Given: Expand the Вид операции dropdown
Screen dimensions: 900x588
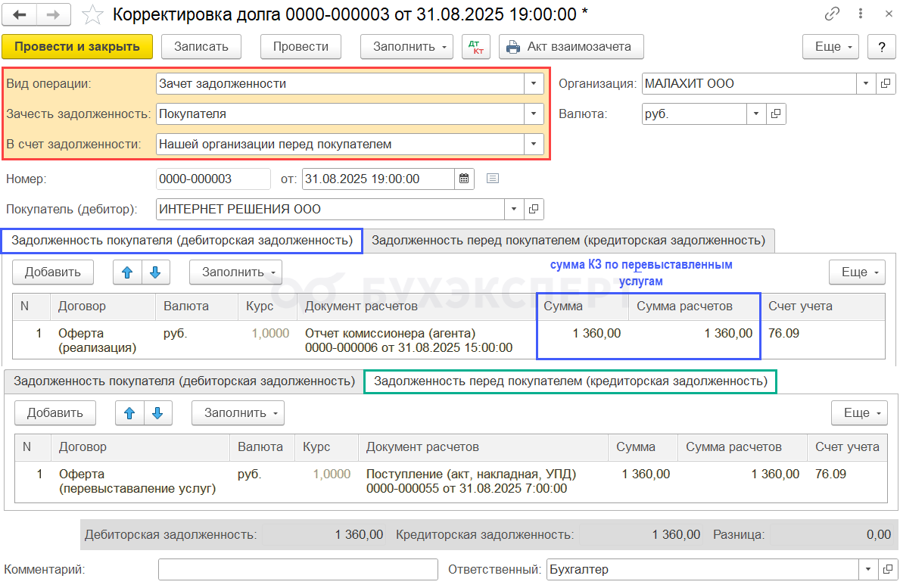Looking at the screenshot, I should (x=534, y=84).
